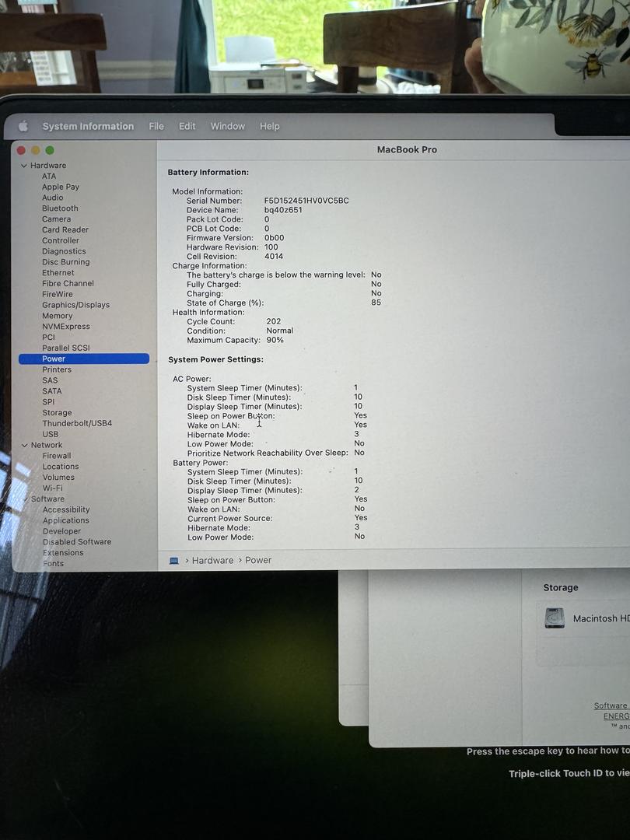Click the State of Charge value 85
The height and width of the screenshot is (840, 630).
pyautogui.click(x=376, y=303)
